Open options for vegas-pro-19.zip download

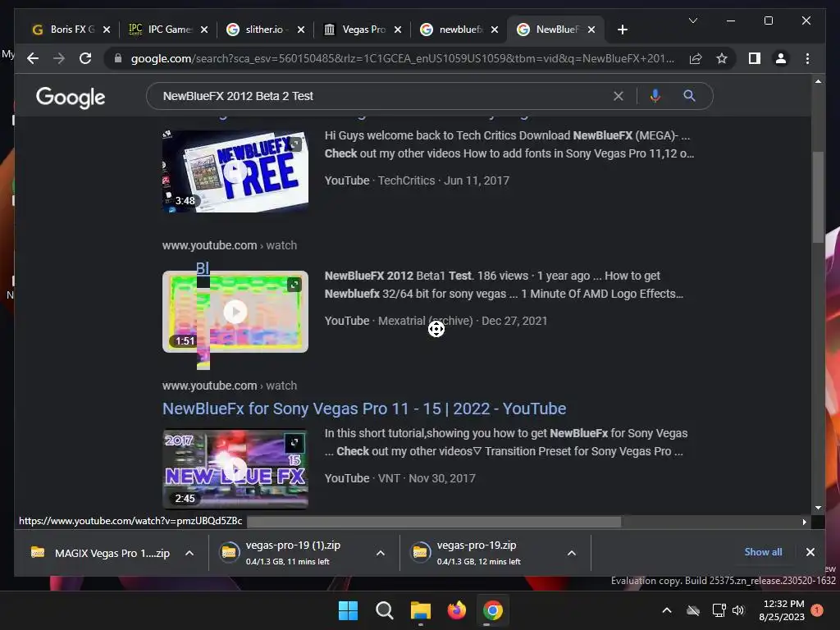pos(572,554)
